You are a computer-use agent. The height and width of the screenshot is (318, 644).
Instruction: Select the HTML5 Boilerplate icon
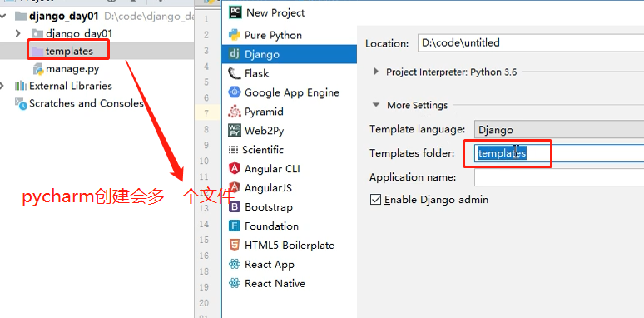[235, 246]
